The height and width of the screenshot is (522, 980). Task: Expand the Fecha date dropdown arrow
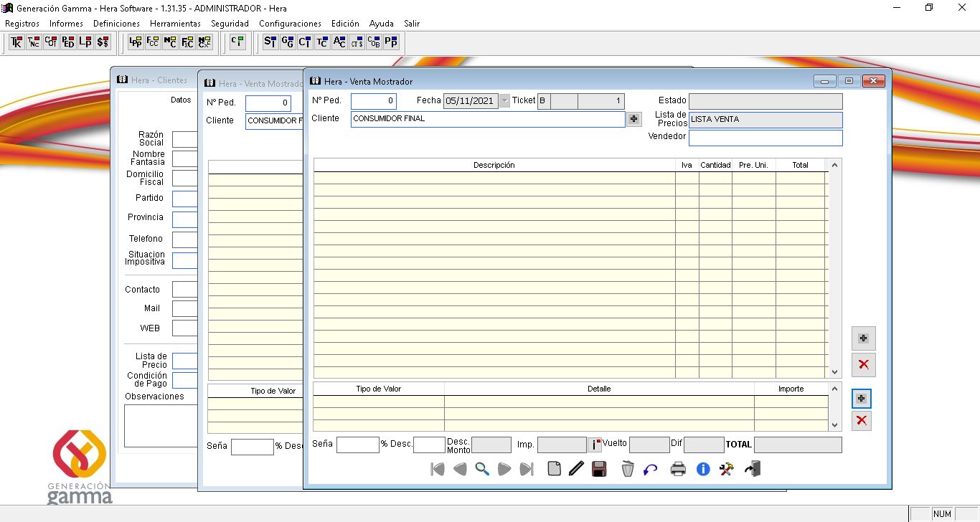[504, 101]
